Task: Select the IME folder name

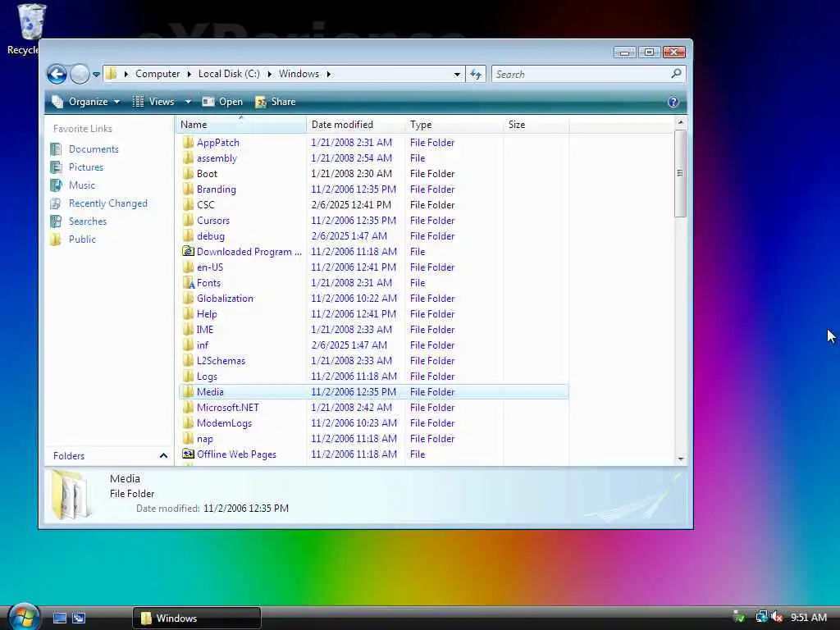Action: (204, 330)
